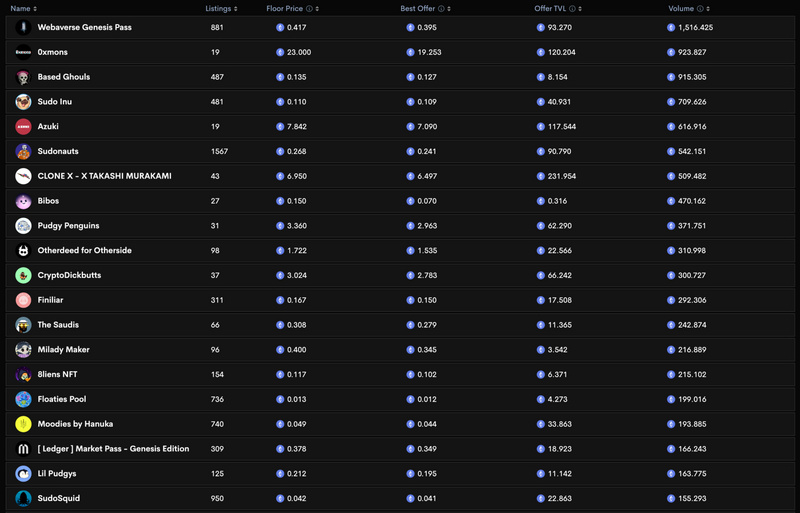Open the CLONE X - X TAKASHI MURAKAMI collection
The image size is (800, 513).
104,176
